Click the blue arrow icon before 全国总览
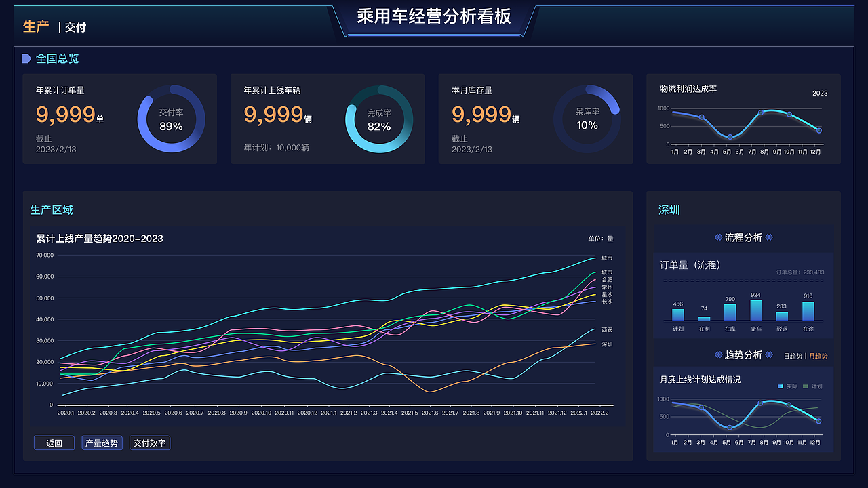Viewport: 868px width, 488px height. [x=25, y=59]
